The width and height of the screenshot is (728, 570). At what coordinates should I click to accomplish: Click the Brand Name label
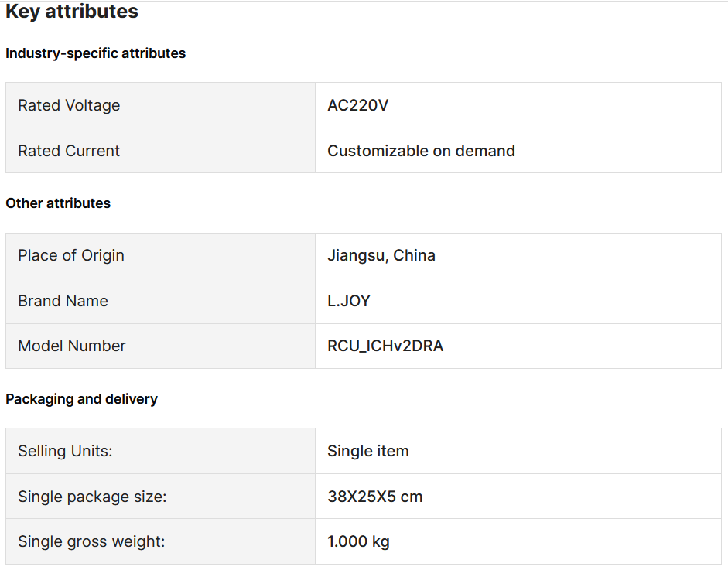pos(63,301)
